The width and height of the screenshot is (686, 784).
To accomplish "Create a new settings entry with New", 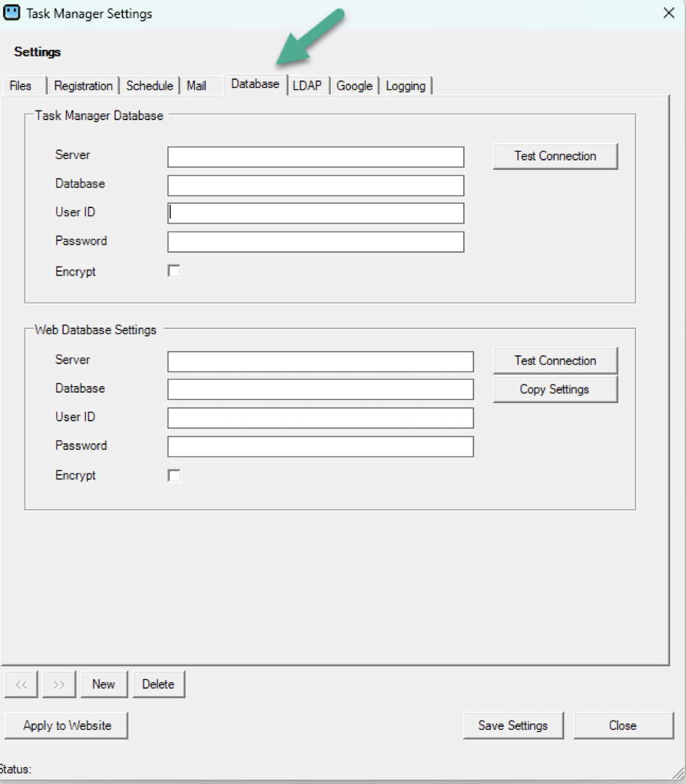I will (x=104, y=684).
